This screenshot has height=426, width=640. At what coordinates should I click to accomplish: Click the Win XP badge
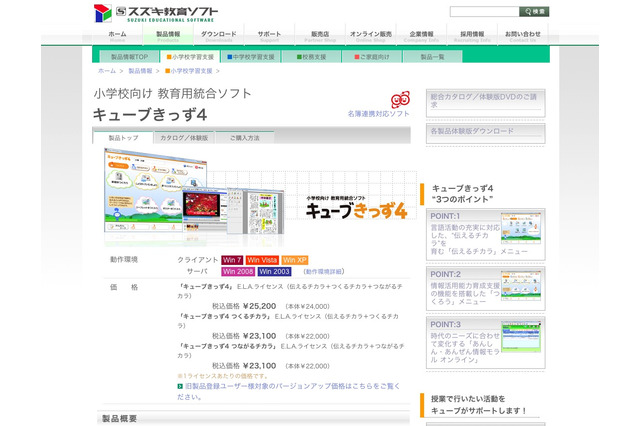coord(295,260)
